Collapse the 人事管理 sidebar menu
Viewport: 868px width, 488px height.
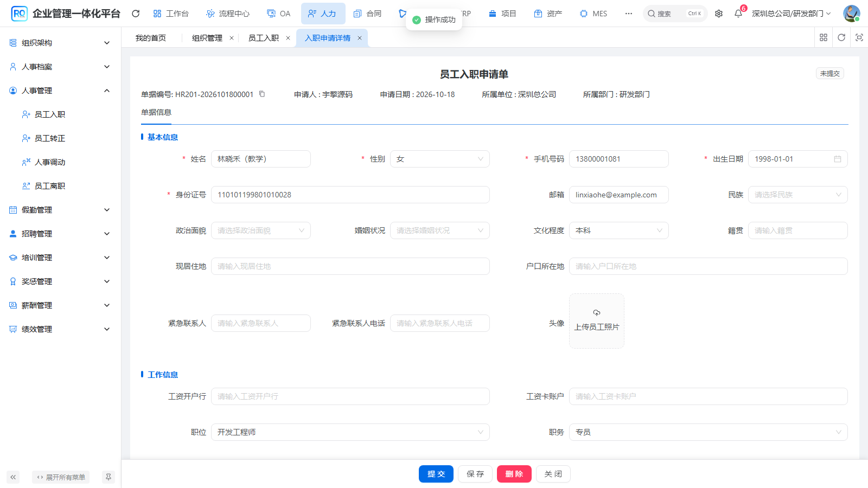(x=60, y=91)
